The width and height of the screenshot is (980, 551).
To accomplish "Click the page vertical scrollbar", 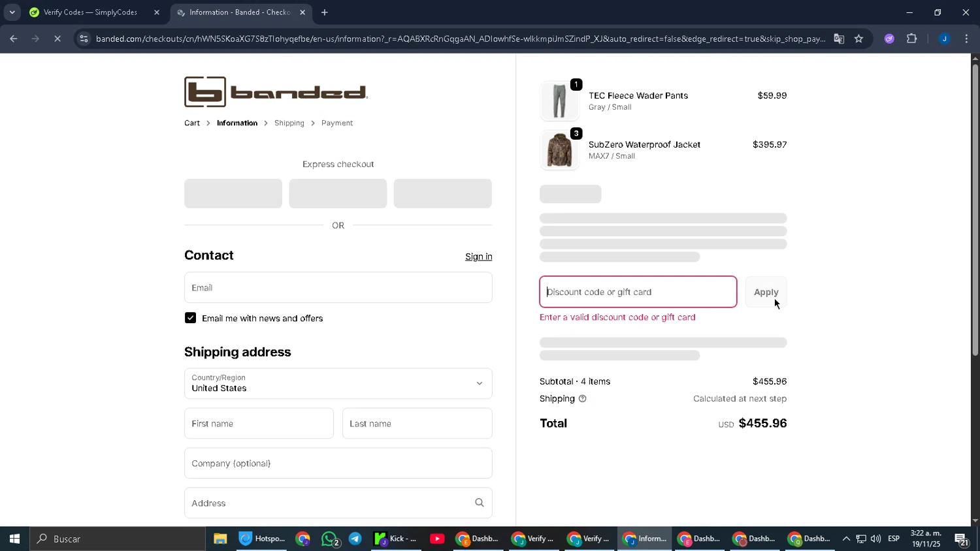I will (975, 209).
